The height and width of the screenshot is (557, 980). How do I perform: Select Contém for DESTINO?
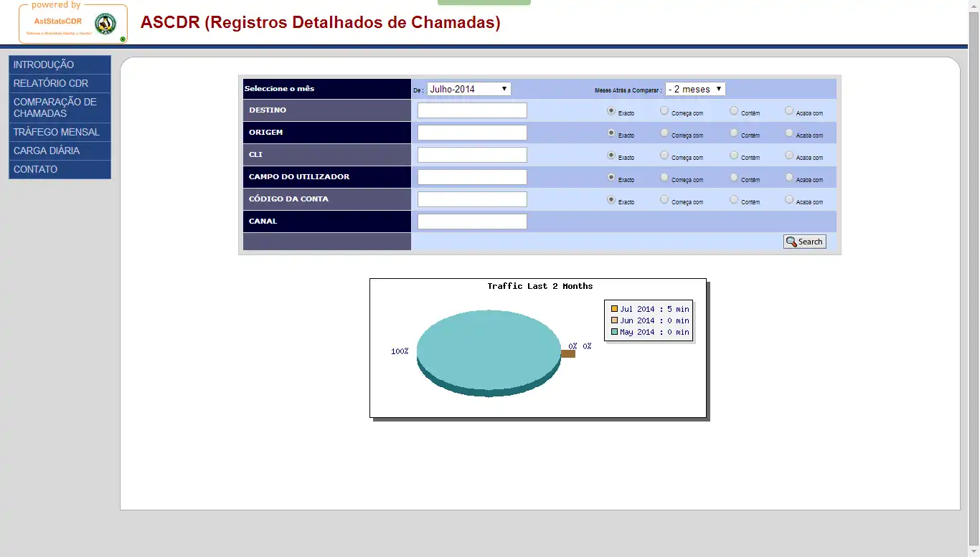pyautogui.click(x=734, y=111)
